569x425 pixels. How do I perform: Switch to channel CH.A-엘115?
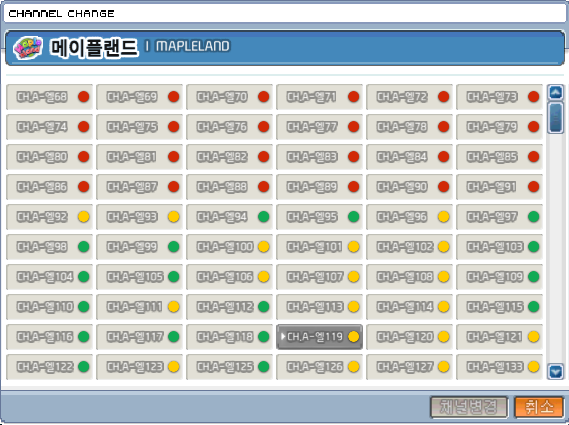(499, 307)
